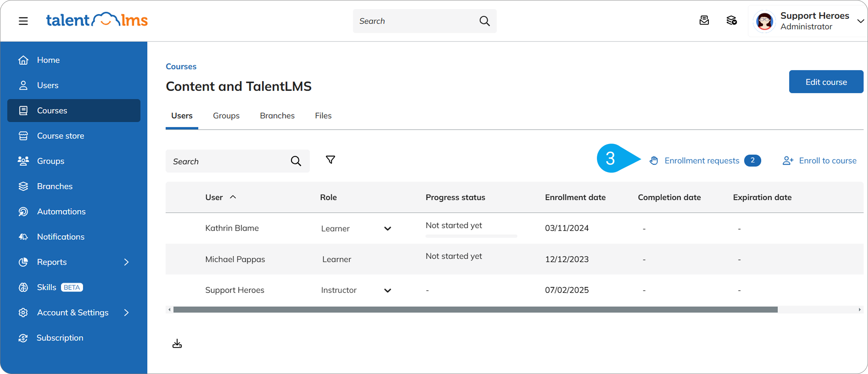868x374 pixels.
Task: Focus the top global Search field
Action: point(425,21)
